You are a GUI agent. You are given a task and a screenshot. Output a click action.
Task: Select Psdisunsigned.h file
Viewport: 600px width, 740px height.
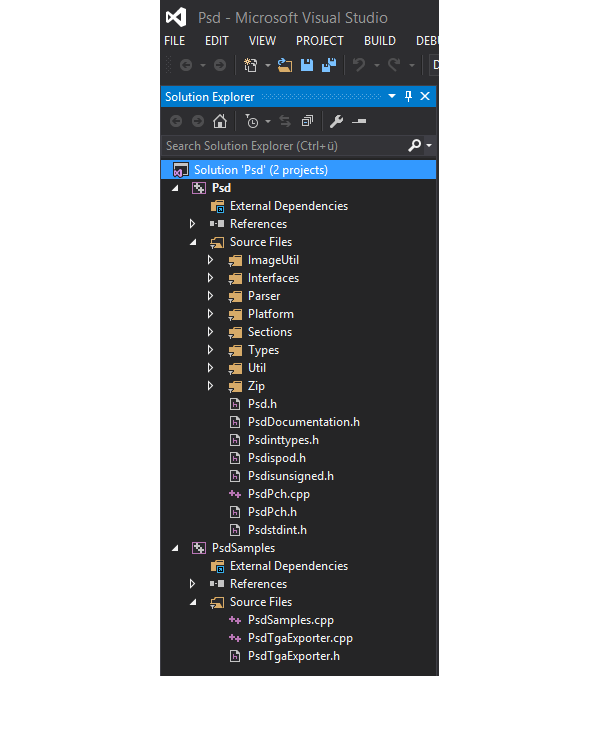click(x=291, y=476)
